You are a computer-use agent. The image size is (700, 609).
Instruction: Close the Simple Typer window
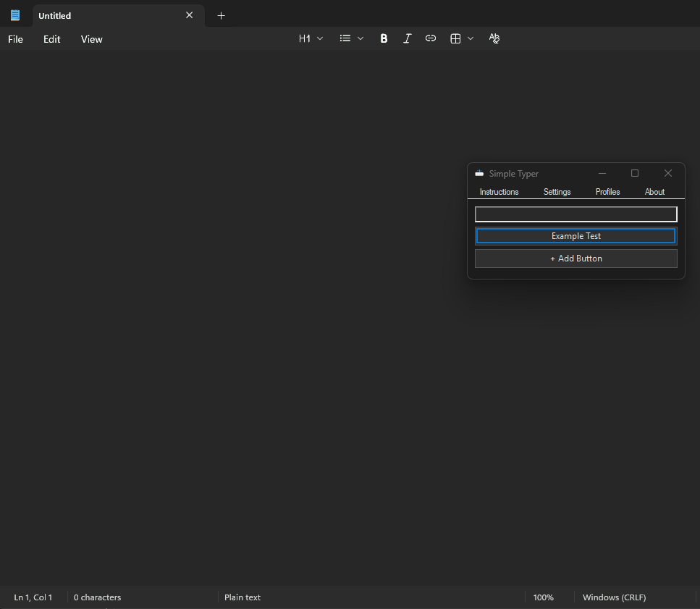click(668, 173)
